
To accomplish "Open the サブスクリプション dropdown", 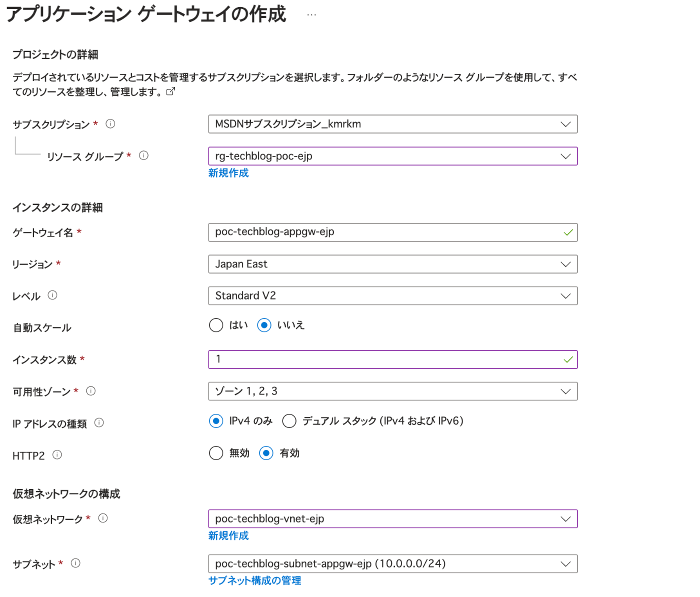I will tap(565, 124).
